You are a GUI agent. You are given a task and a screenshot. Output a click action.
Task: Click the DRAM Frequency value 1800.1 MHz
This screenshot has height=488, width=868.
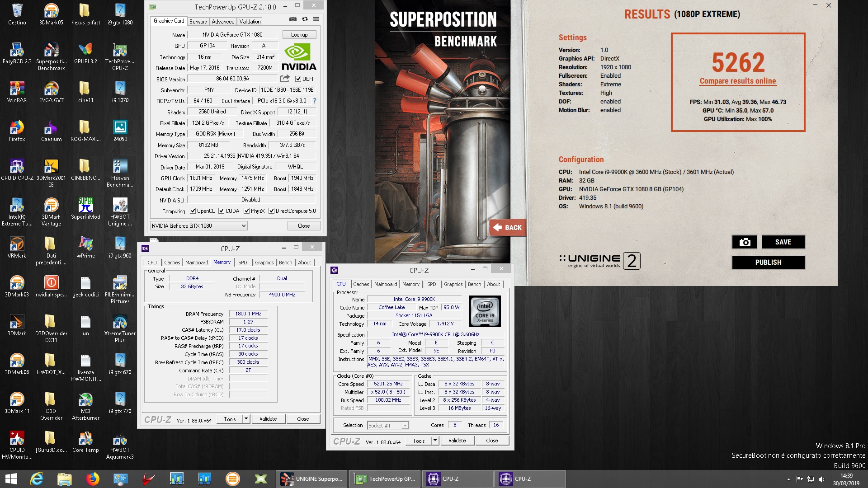tap(248, 314)
